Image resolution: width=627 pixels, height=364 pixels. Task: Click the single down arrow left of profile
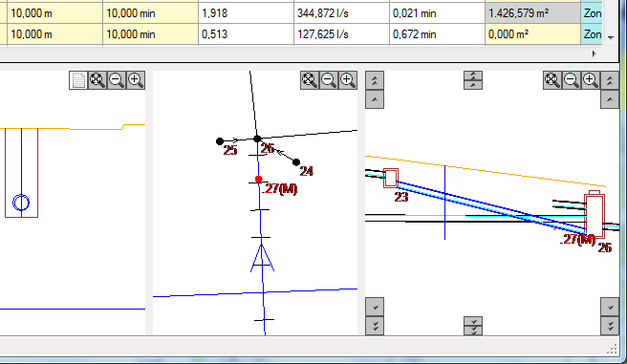[375, 307]
